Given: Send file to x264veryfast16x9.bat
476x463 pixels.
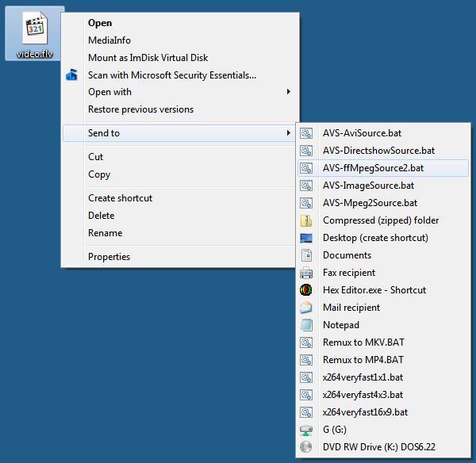Looking at the screenshot, I should [365, 412].
